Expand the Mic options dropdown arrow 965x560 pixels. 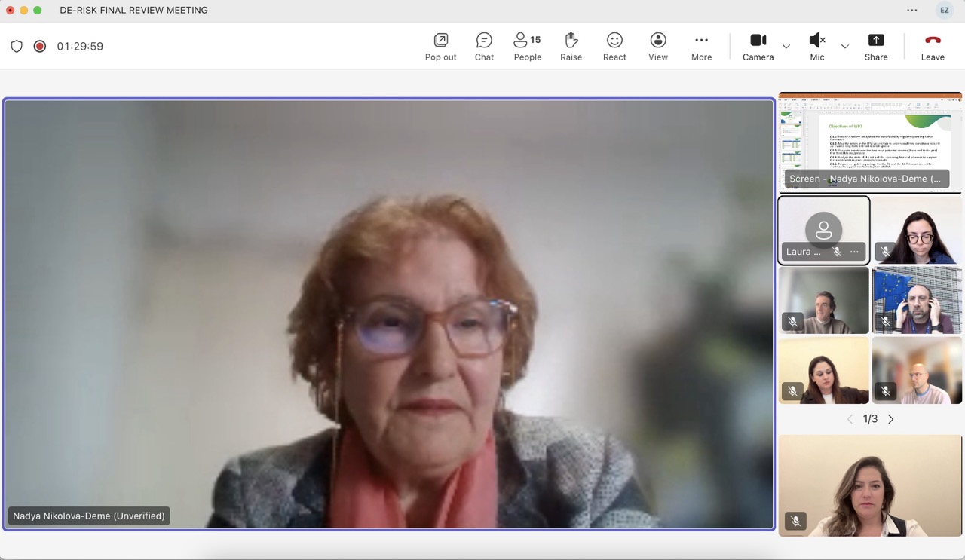(845, 47)
